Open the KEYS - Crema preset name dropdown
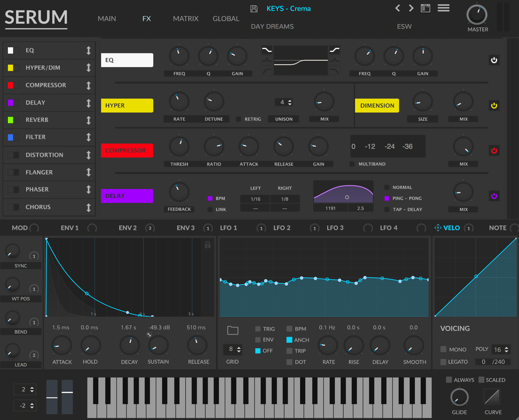The width and height of the screenshot is (519, 420). (x=288, y=9)
